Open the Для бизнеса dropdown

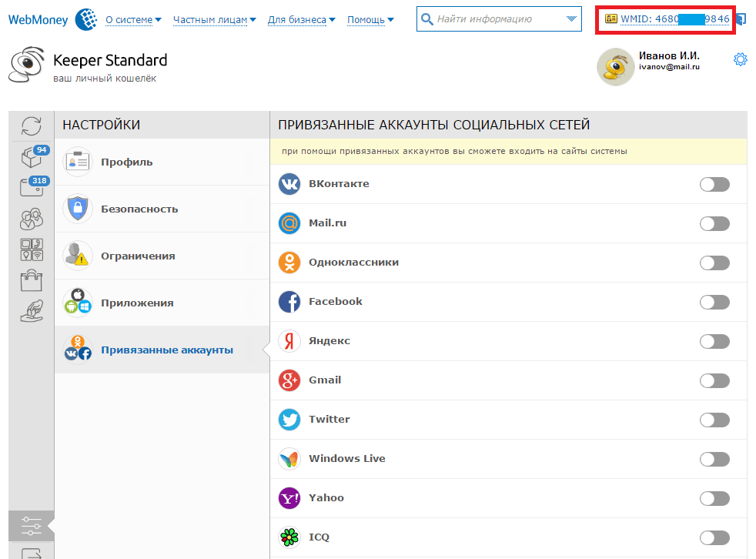tap(301, 20)
